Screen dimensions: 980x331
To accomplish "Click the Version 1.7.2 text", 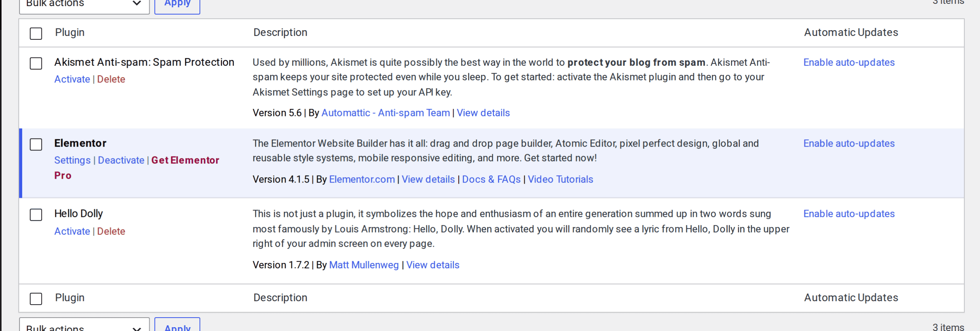I will pyautogui.click(x=281, y=265).
